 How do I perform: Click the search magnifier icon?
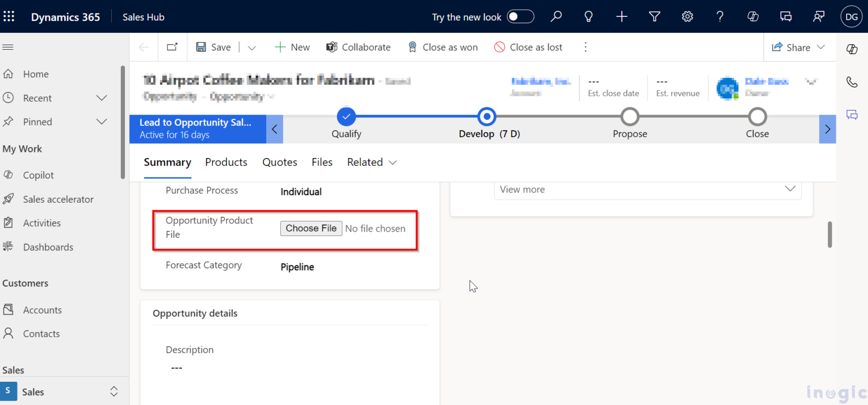pos(556,17)
